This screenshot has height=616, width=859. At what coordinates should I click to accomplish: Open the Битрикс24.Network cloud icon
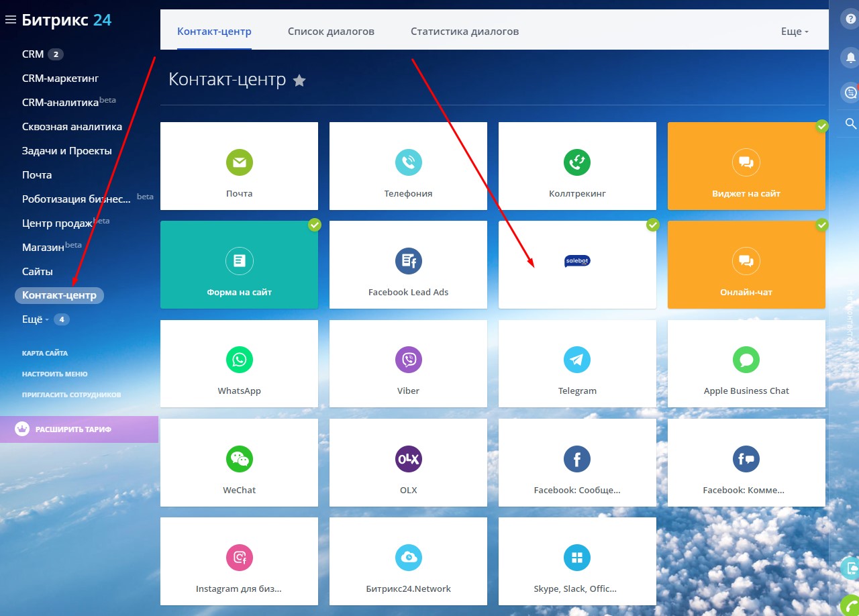409,558
